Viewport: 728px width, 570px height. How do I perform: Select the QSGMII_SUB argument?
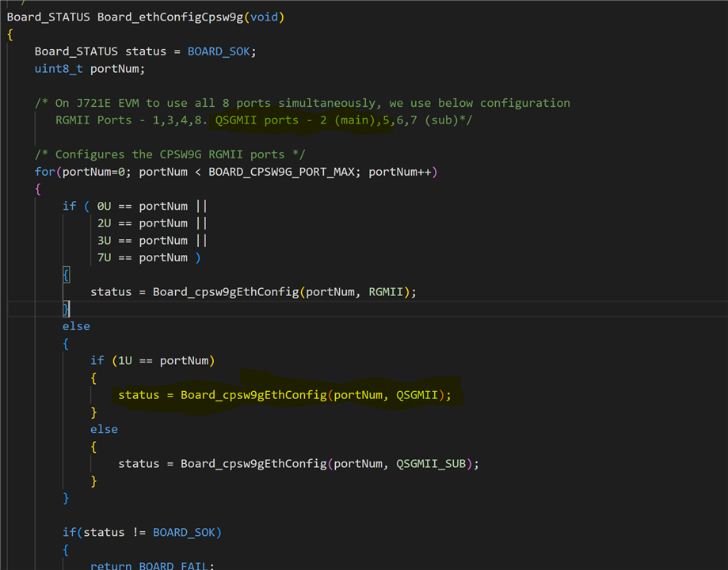pyautogui.click(x=431, y=464)
